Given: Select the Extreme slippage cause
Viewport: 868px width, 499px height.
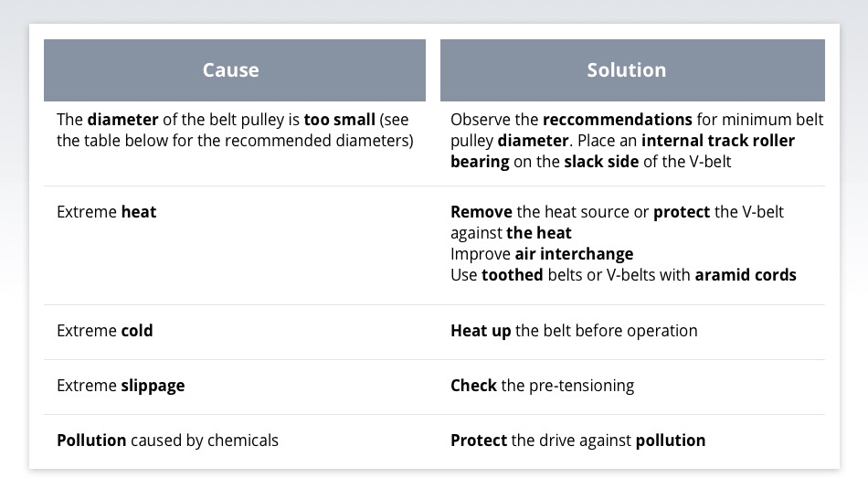Looking at the screenshot, I should [121, 385].
